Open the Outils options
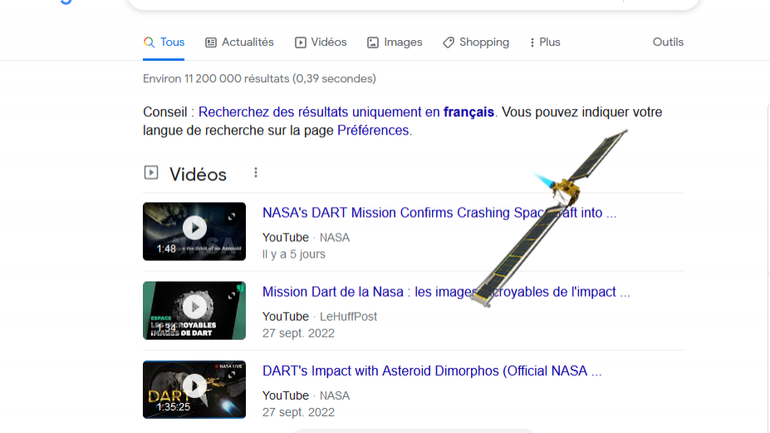770x433 pixels. [x=668, y=42]
